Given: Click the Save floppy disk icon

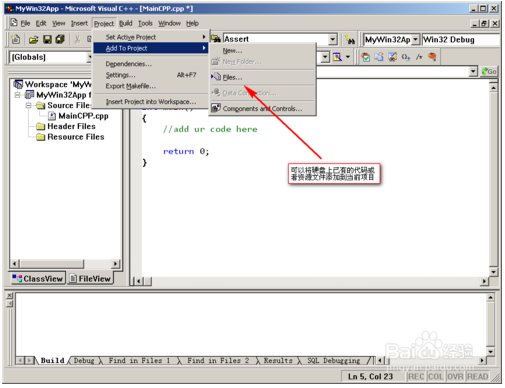Looking at the screenshot, I should [47, 40].
